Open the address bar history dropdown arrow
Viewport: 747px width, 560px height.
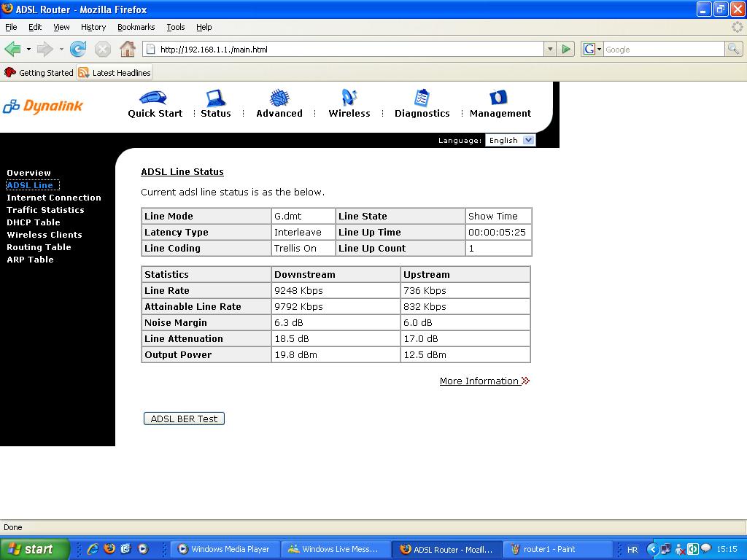point(550,50)
